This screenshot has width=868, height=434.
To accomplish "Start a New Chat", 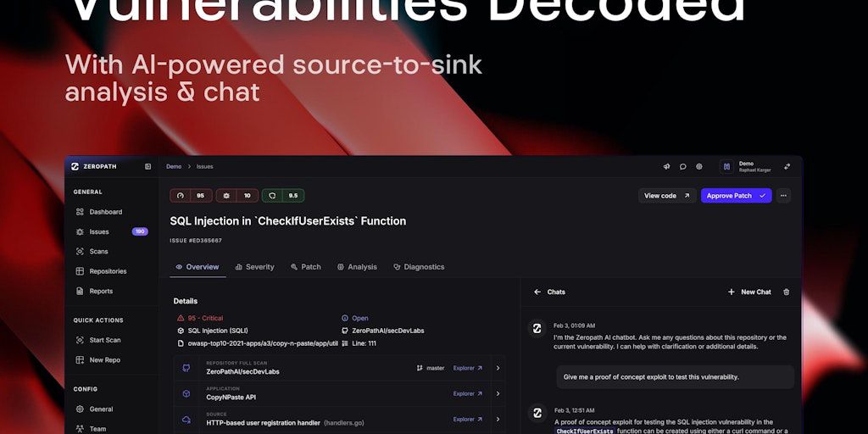I will click(x=749, y=292).
